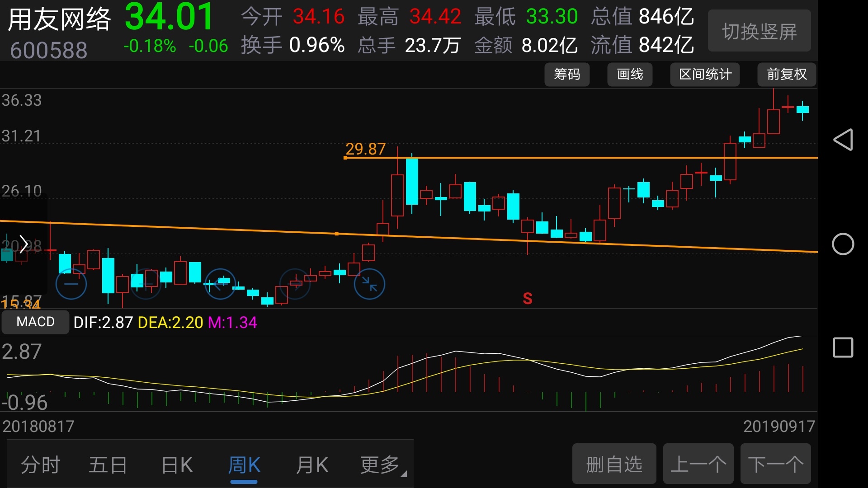Image resolution: width=868 pixels, height=488 pixels.
Task: Switch to the 分时 tab
Action: pos(41,465)
